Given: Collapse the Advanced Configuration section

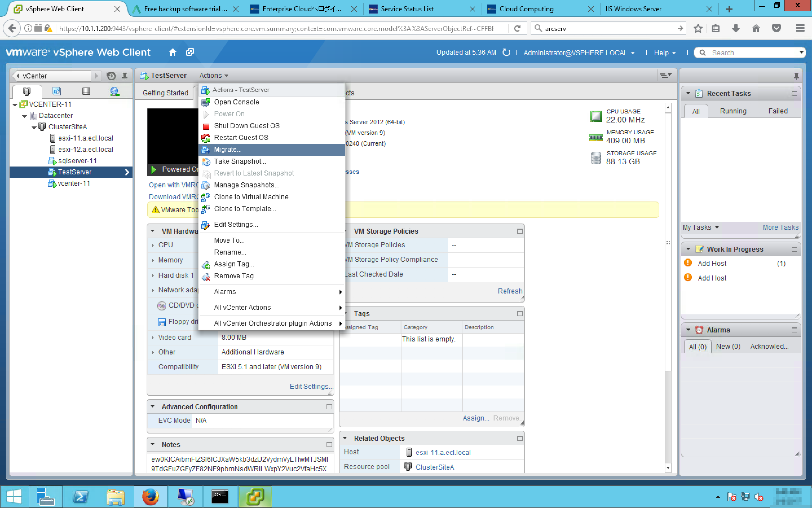Looking at the screenshot, I should pyautogui.click(x=153, y=406).
